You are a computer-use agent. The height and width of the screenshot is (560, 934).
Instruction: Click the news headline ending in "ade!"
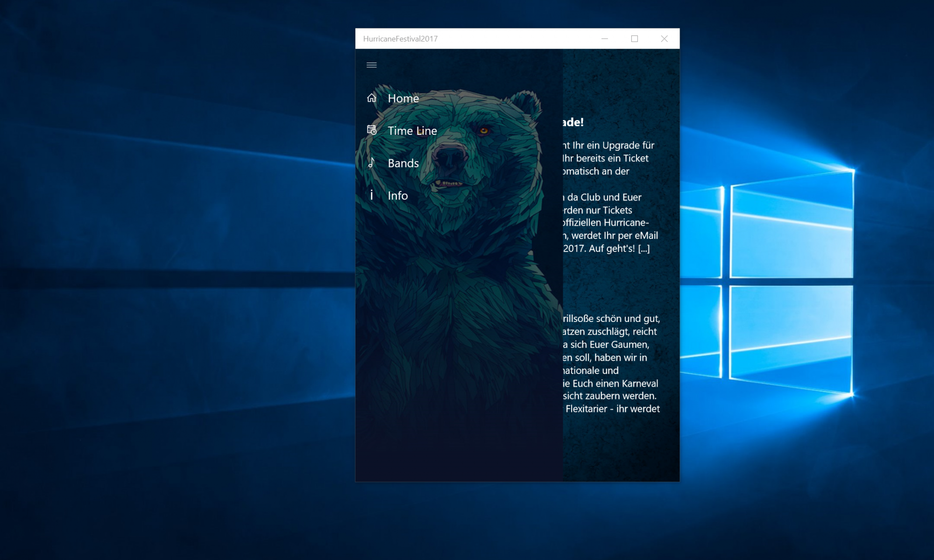click(x=573, y=122)
